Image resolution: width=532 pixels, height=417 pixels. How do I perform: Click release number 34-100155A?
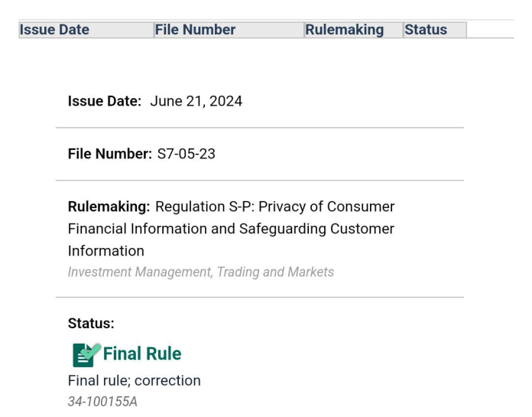pos(102,402)
